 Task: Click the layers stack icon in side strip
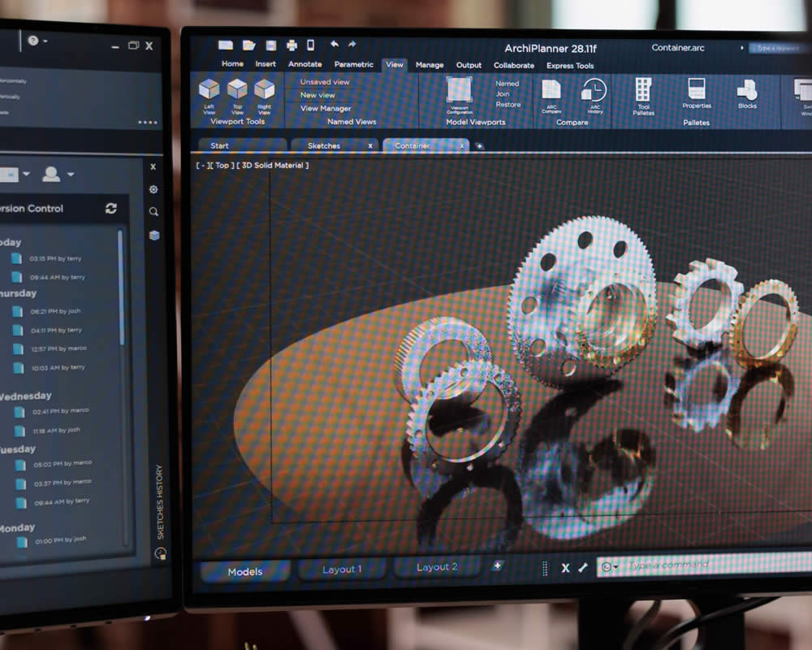[x=154, y=236]
